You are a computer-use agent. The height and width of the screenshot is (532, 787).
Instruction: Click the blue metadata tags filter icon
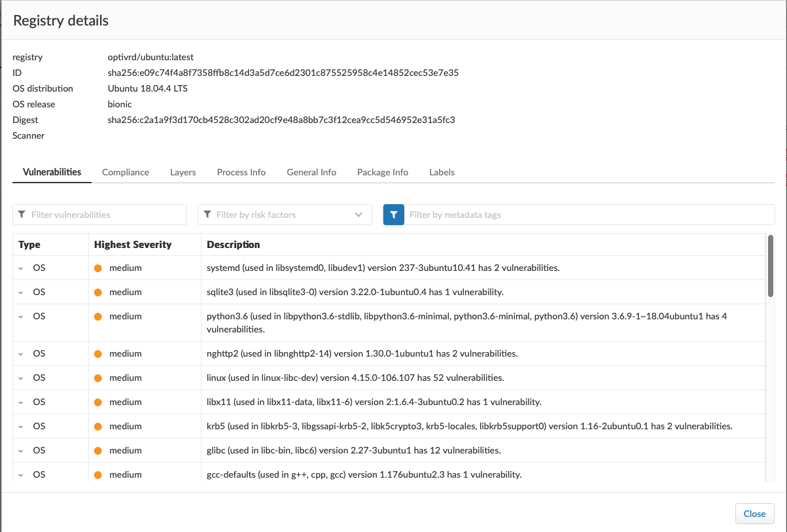tap(393, 215)
